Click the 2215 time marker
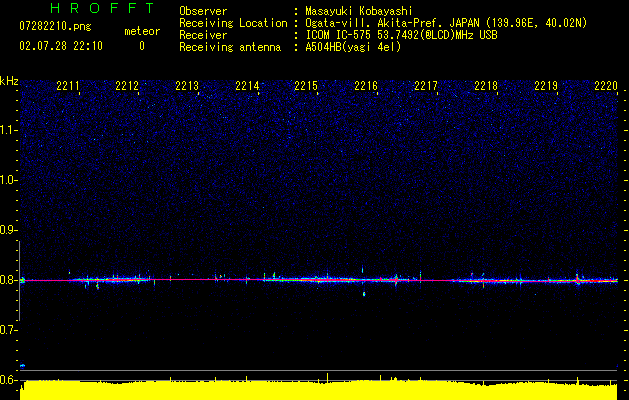This screenshot has width=629, height=400. point(306,86)
